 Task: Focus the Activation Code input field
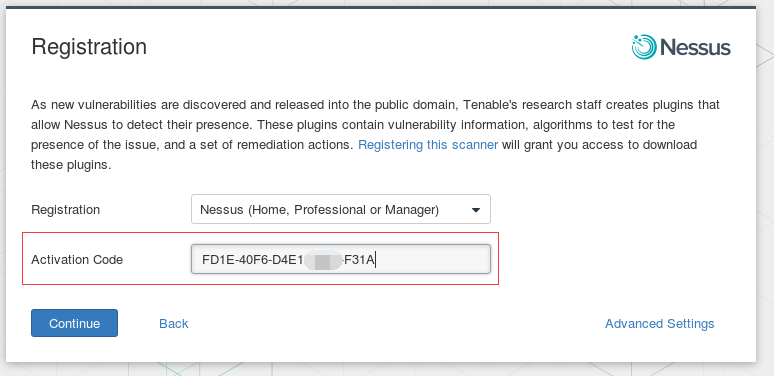pos(341,259)
